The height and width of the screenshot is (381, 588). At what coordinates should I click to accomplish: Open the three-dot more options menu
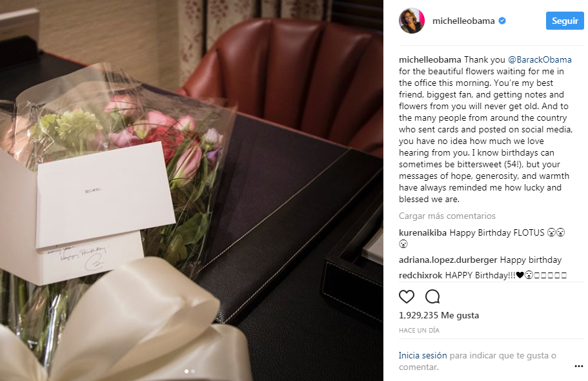tap(578, 366)
